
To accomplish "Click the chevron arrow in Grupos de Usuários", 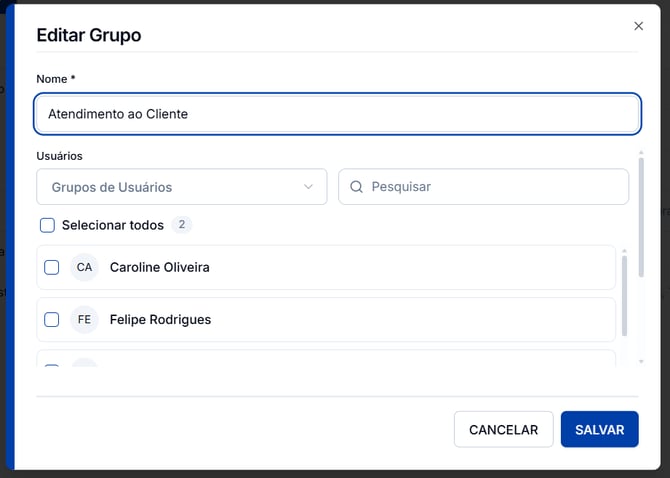I will tap(309, 187).
